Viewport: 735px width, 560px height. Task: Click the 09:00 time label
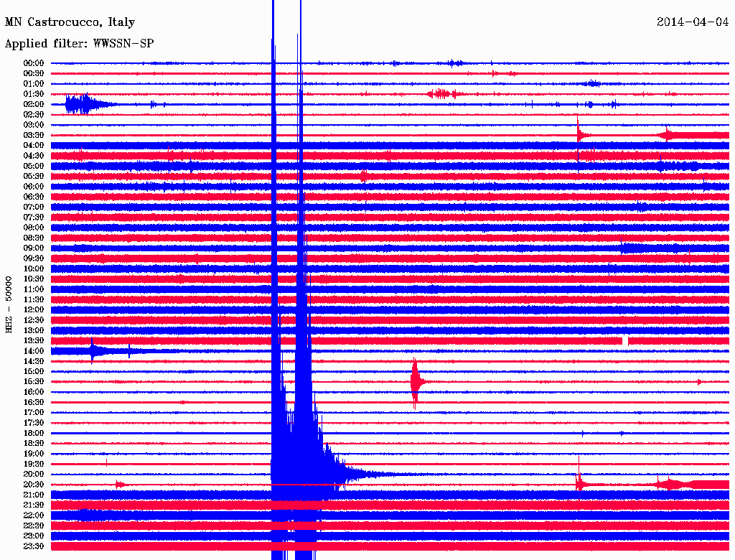(34, 248)
